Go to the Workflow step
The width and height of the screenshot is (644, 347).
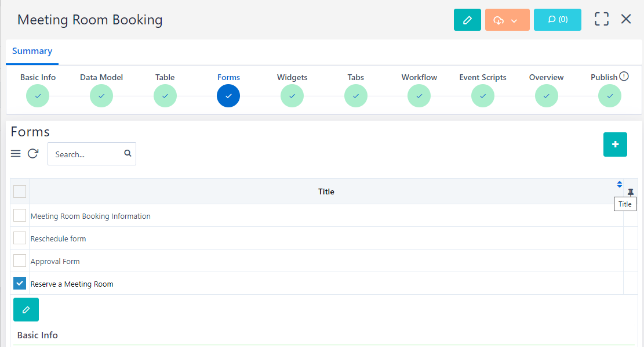419,96
